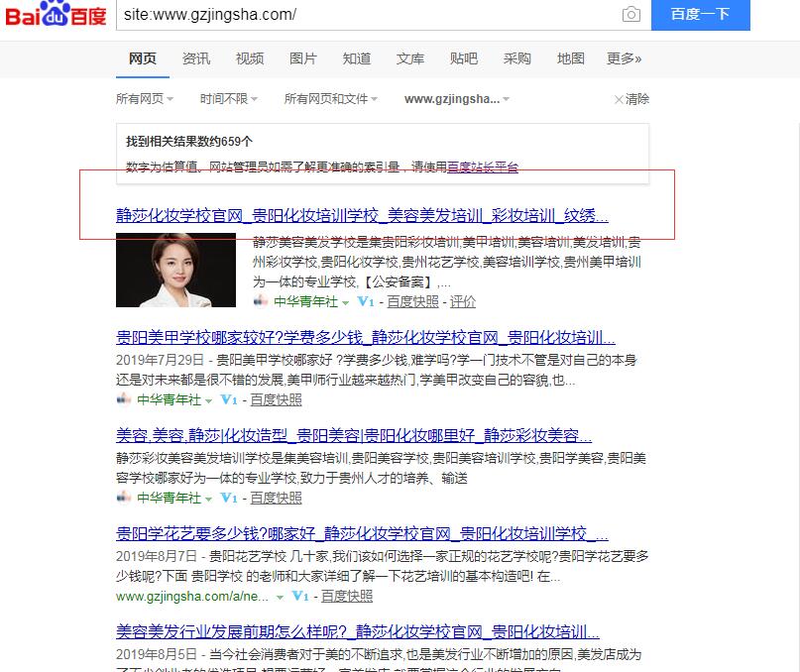
Task: Expand the 所有网页 filter dropdown
Action: pyautogui.click(x=145, y=98)
